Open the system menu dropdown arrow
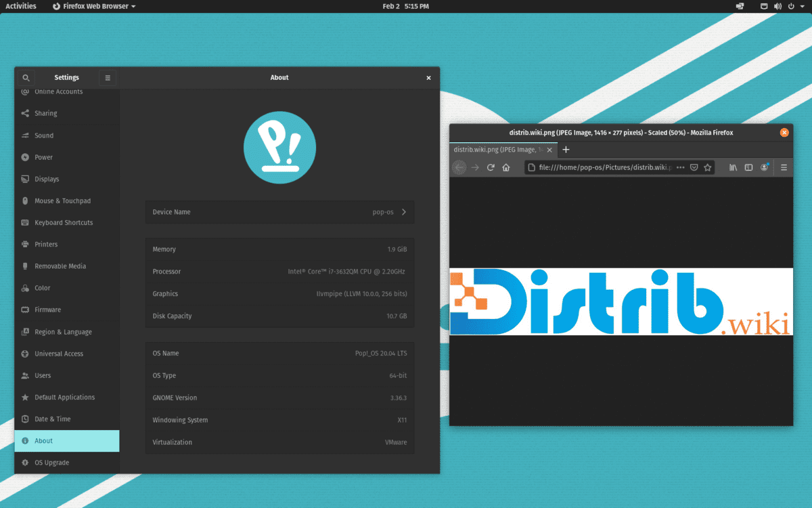812x508 pixels. pos(804,6)
